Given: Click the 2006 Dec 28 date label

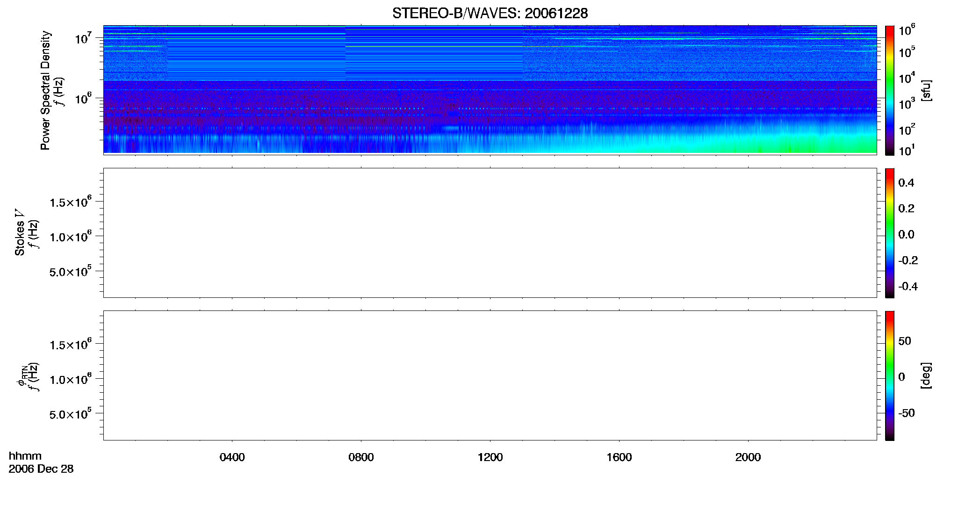Looking at the screenshot, I should [41, 469].
